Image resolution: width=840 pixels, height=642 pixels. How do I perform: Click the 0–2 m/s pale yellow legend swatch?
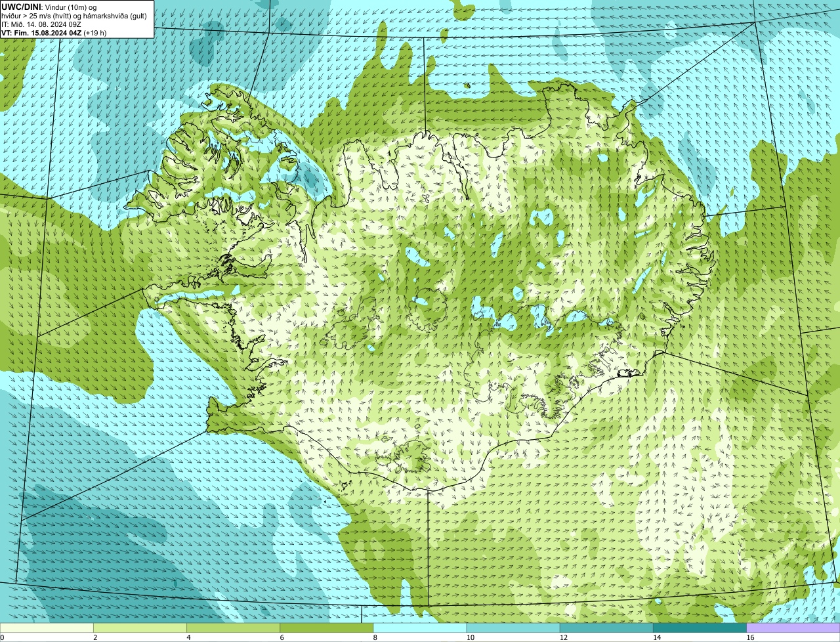47,628
